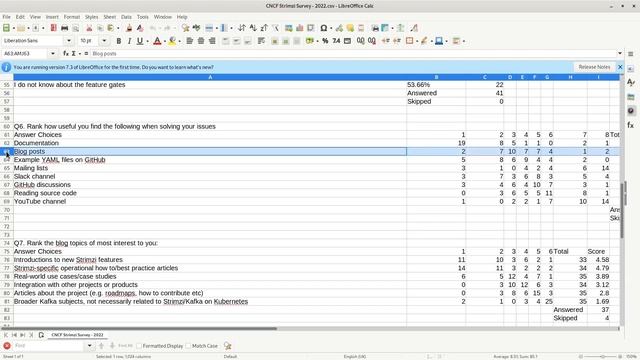This screenshot has height=360, width=640.
Task: Click the Wrap Text icon
Action: tap(261, 41)
